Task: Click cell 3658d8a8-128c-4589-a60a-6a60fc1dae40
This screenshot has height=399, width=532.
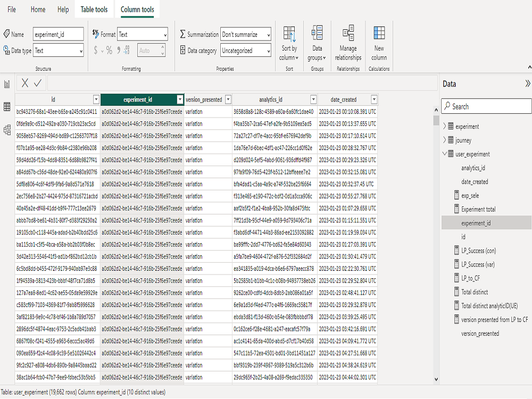Action: pos(275,112)
